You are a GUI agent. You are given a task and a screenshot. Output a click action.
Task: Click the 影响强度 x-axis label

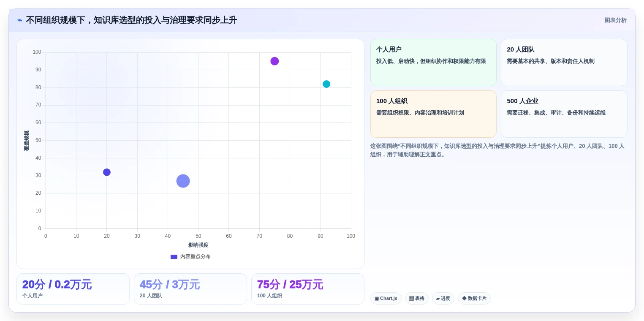(x=198, y=245)
